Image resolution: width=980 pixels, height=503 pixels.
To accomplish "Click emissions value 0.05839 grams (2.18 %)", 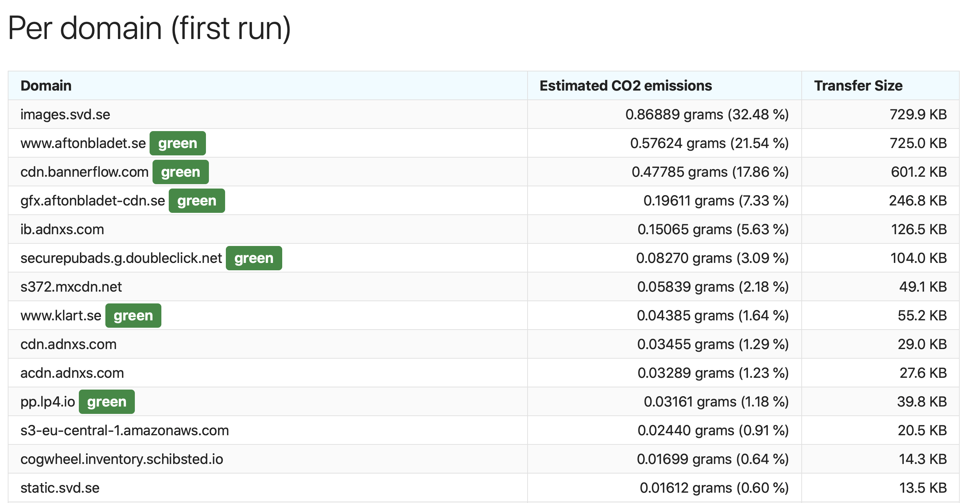I will click(x=713, y=287).
